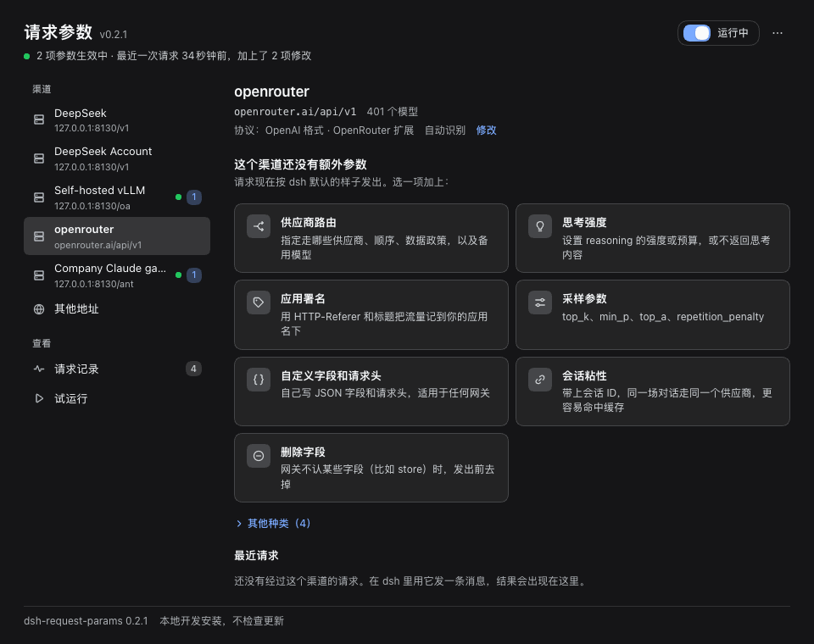Add the 应用署名 parameter

[371, 315]
